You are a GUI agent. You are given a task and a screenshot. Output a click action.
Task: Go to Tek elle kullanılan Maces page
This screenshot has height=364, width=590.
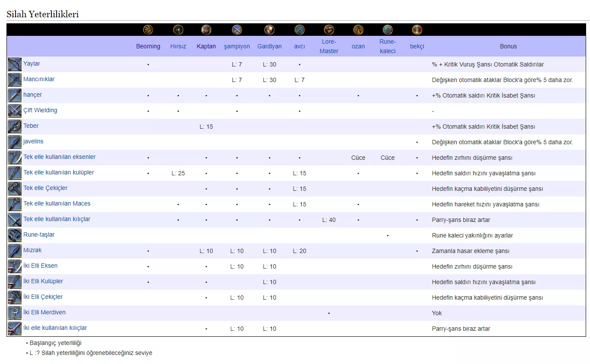57,204
